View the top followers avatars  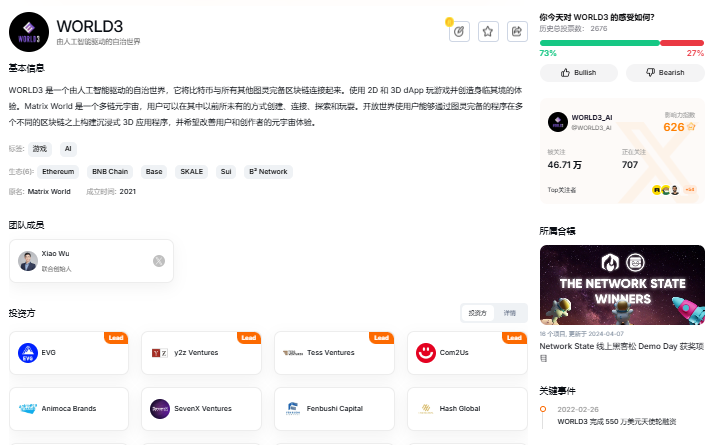pos(666,190)
